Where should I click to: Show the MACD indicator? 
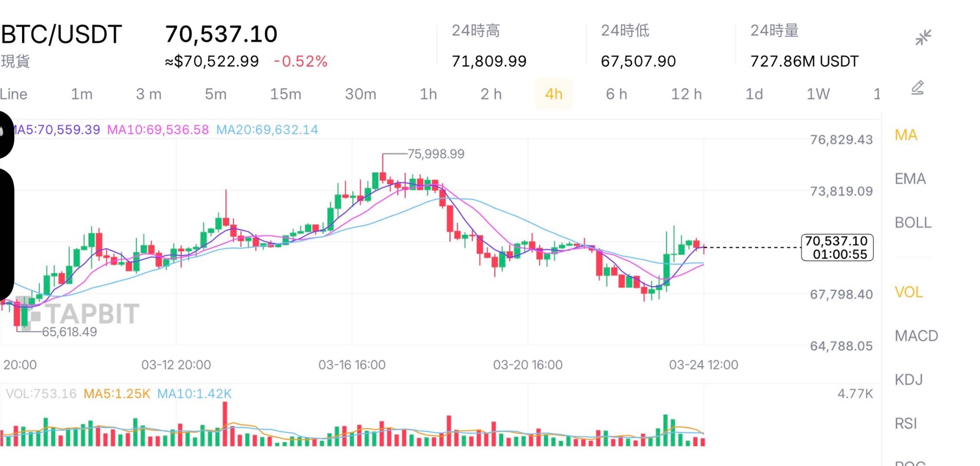pyautogui.click(x=916, y=336)
